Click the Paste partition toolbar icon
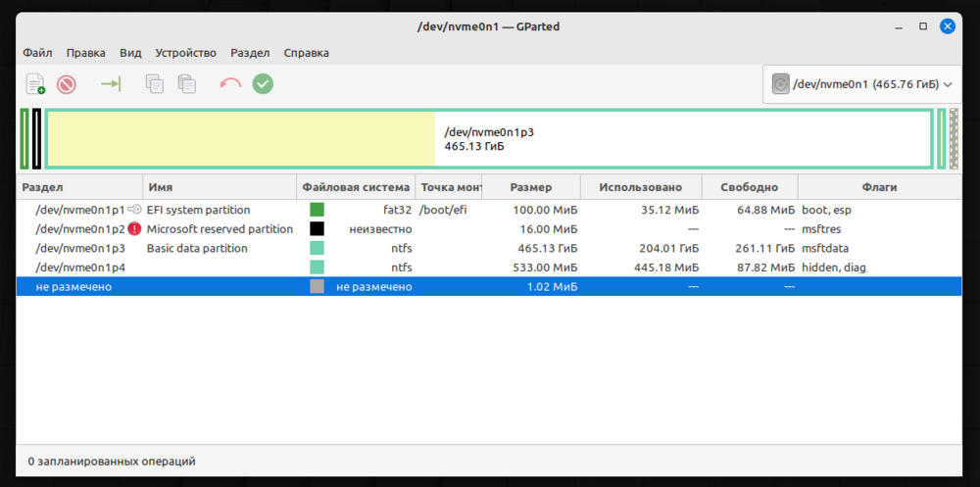This screenshot has width=980, height=487. pos(187,83)
